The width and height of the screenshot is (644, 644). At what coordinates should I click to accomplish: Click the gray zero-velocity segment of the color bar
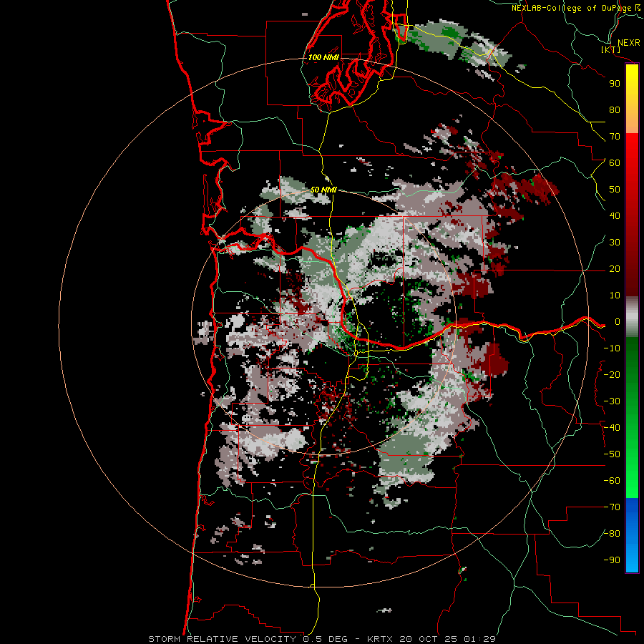632,317
